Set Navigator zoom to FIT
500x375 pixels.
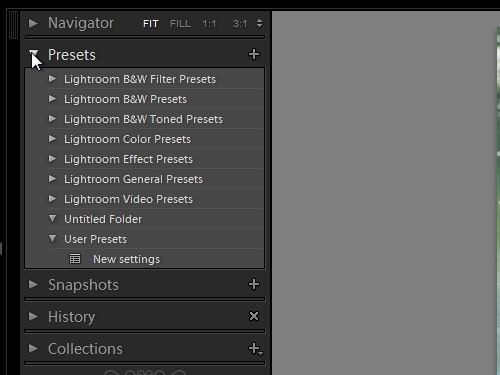tap(151, 24)
